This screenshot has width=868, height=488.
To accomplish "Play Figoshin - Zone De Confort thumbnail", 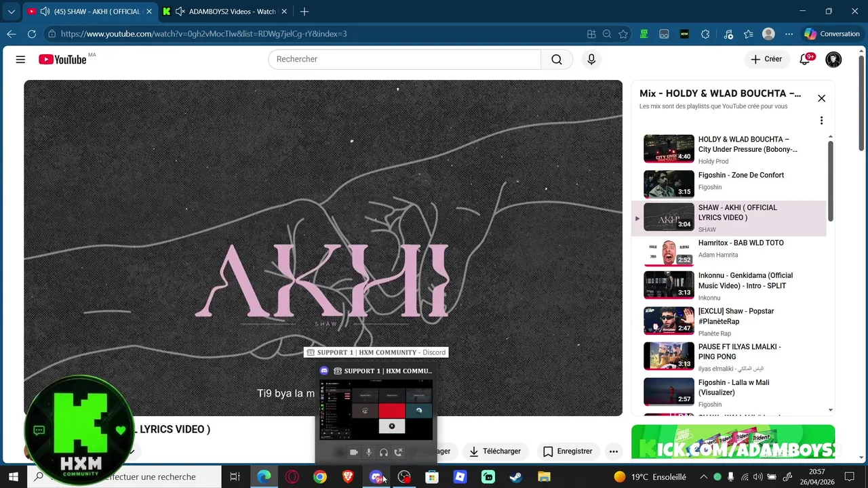I will (x=669, y=184).
